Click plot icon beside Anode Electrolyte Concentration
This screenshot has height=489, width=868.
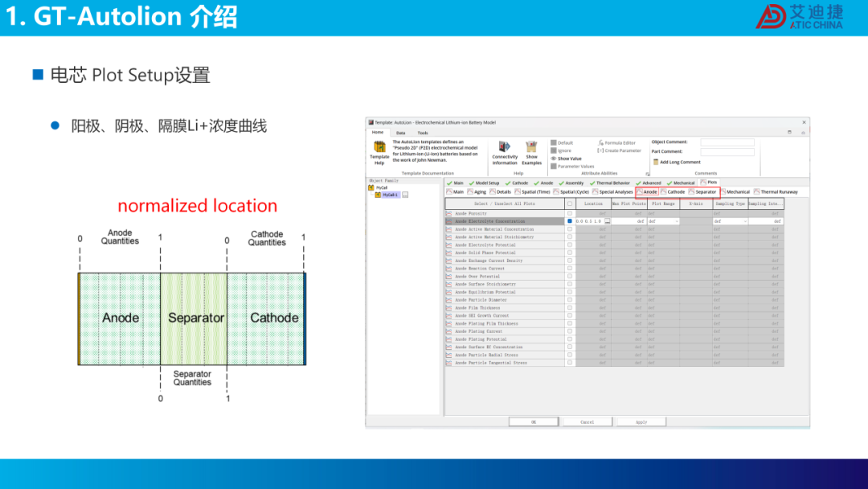coord(449,221)
